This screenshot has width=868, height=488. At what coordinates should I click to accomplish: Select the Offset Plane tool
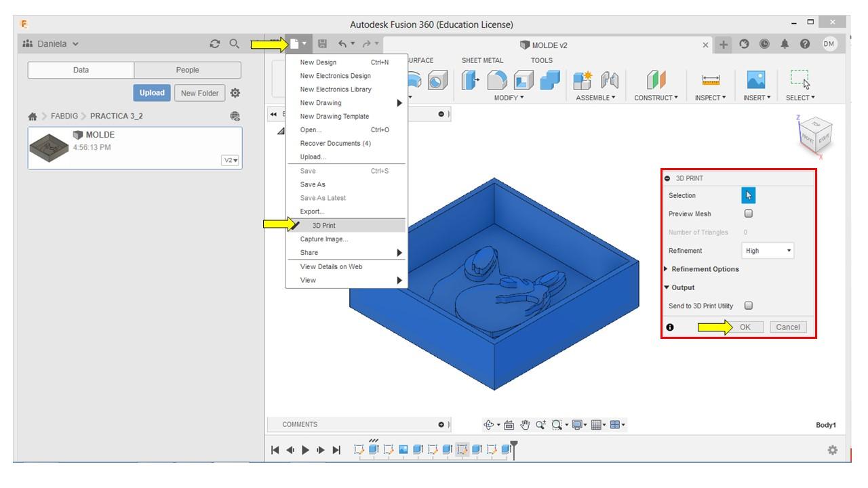point(656,79)
